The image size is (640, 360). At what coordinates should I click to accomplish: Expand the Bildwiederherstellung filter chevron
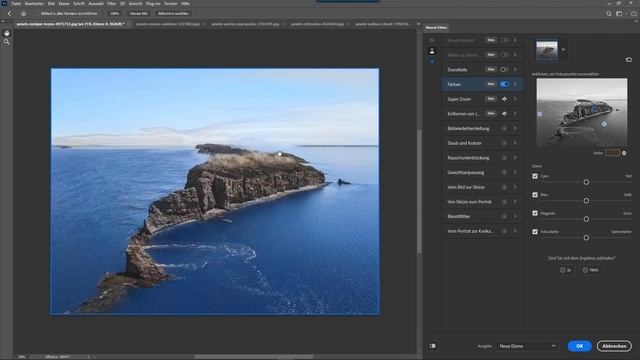[515, 128]
